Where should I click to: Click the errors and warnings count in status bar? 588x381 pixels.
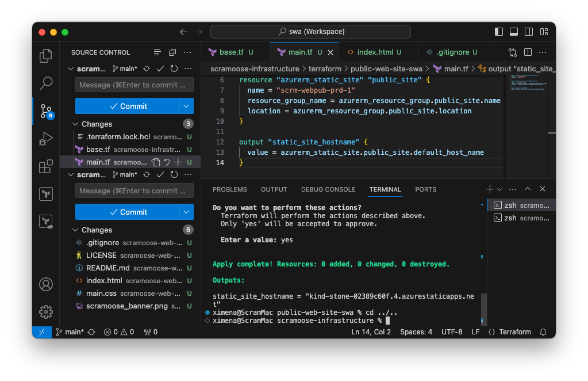click(x=119, y=332)
